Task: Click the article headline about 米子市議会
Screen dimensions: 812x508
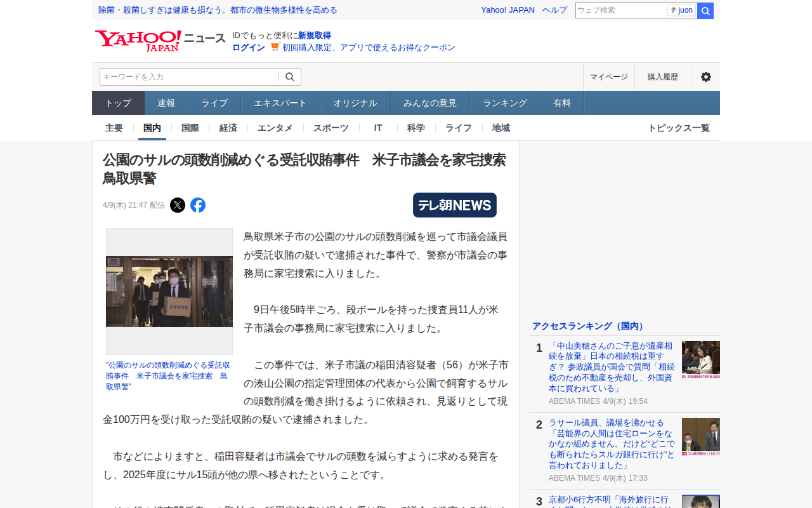Action: click(304, 169)
